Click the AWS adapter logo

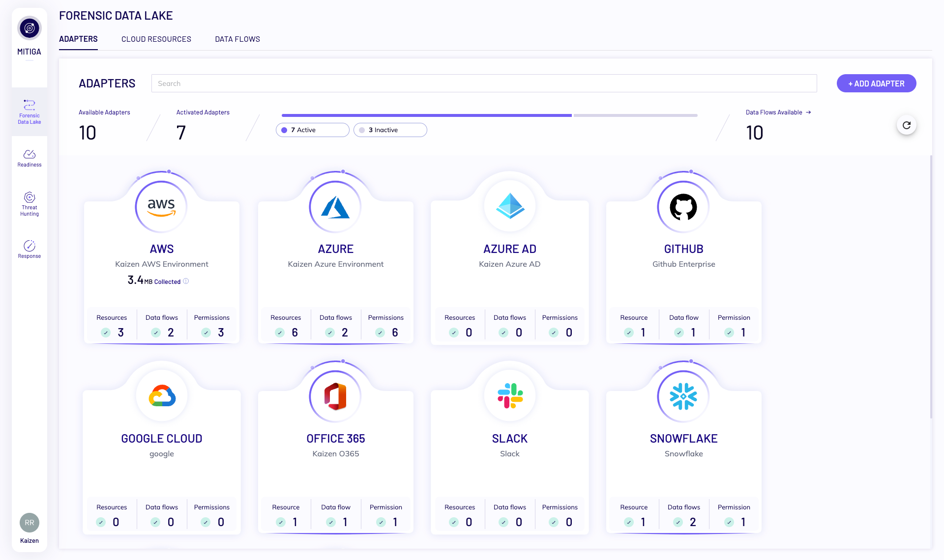(161, 206)
